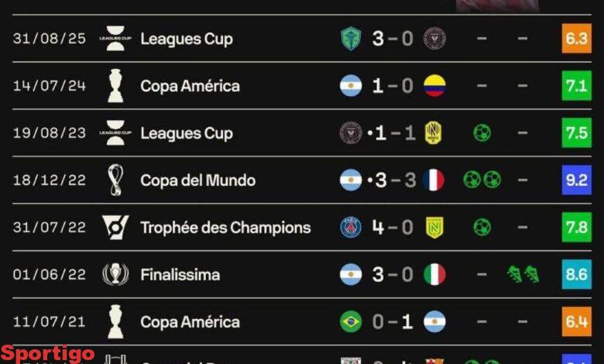The width and height of the screenshot is (604, 364).
Task: Click the Seattle Sounders crest icon
Action: coord(351,38)
